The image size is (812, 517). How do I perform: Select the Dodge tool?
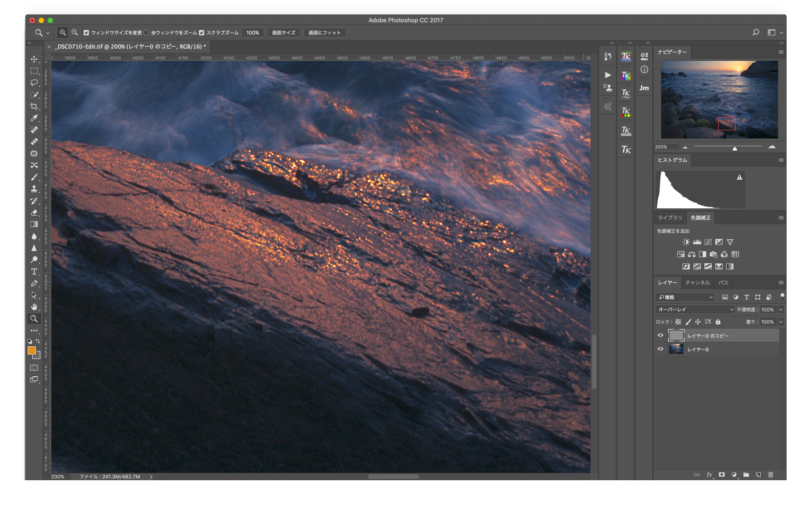pos(34,260)
